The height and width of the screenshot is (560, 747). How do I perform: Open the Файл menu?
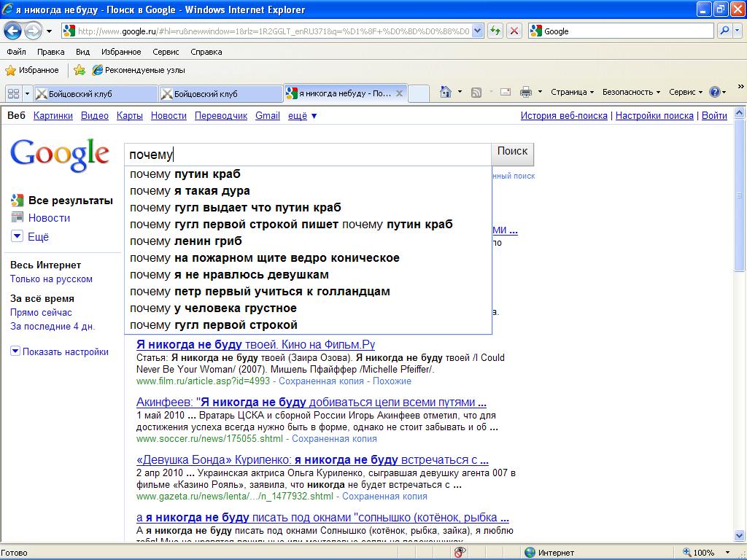point(16,52)
